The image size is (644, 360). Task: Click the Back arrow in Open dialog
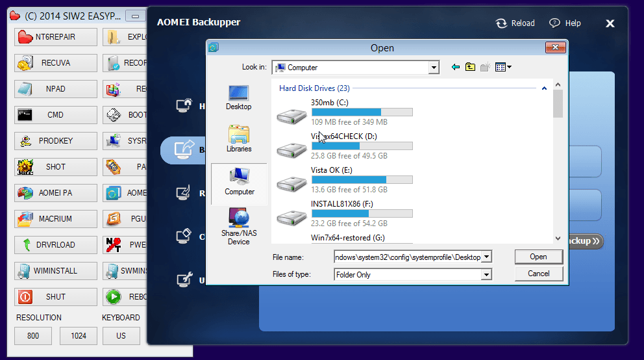pos(456,67)
